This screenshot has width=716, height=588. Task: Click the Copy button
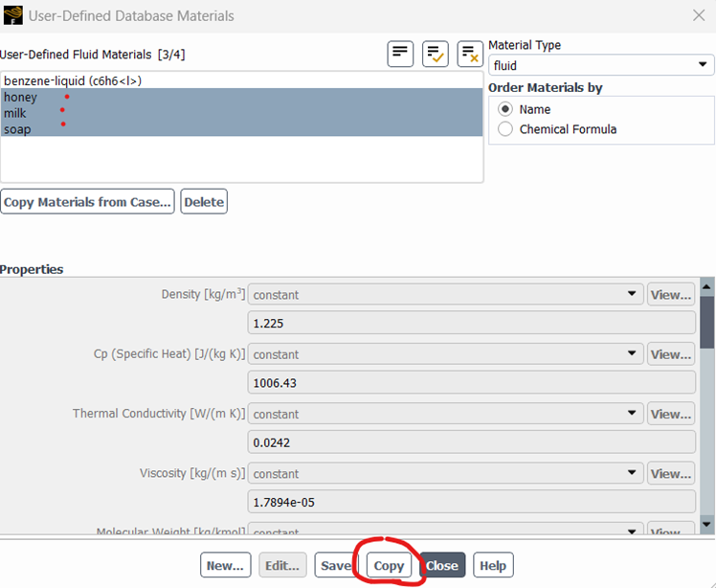point(389,565)
